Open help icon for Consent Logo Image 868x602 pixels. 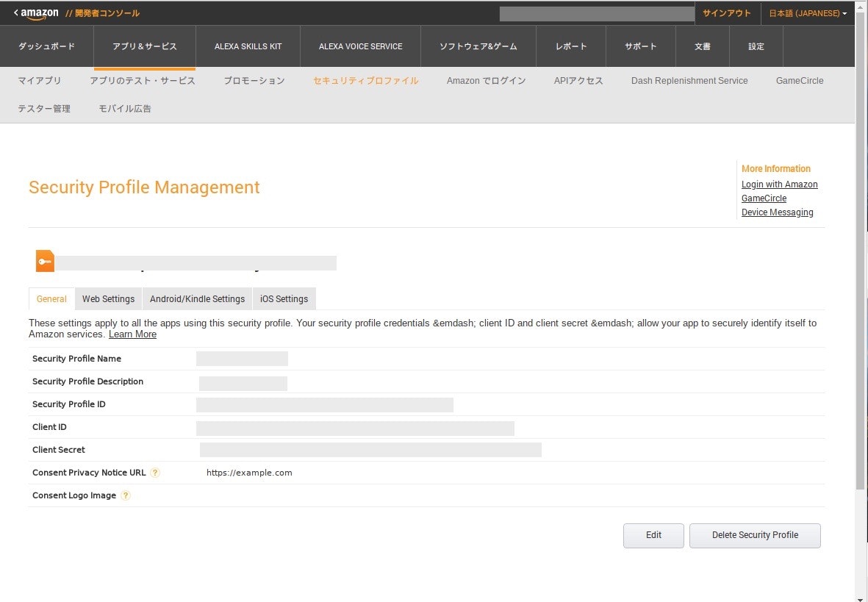click(x=126, y=495)
